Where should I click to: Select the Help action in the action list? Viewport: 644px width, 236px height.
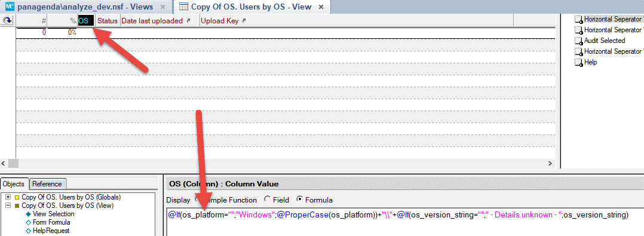click(x=590, y=62)
